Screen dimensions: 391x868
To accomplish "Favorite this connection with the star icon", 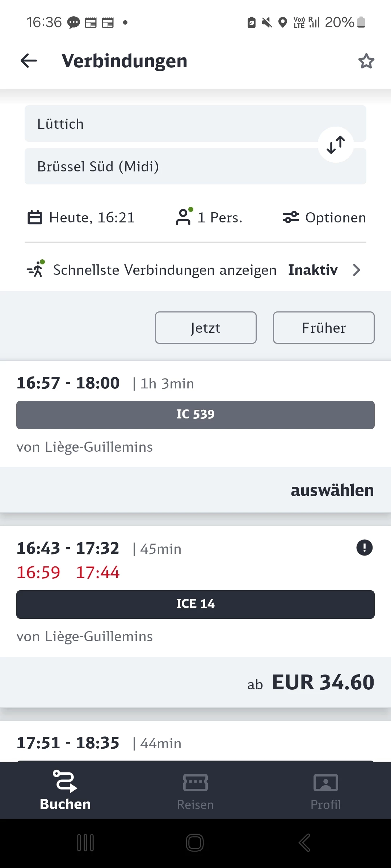I will [366, 61].
